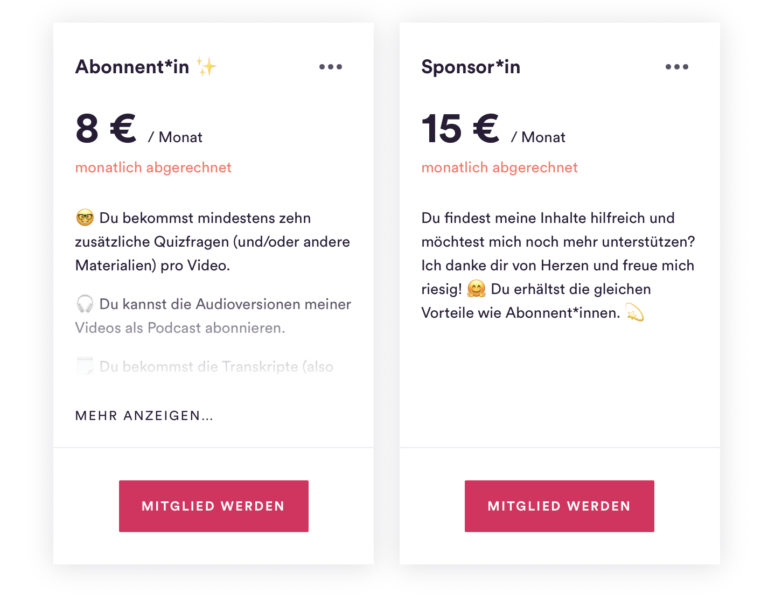Click the zusätzliche Quizfragen benefit paragraph
The width and height of the screenshot is (768, 601).
pyautogui.click(x=213, y=241)
